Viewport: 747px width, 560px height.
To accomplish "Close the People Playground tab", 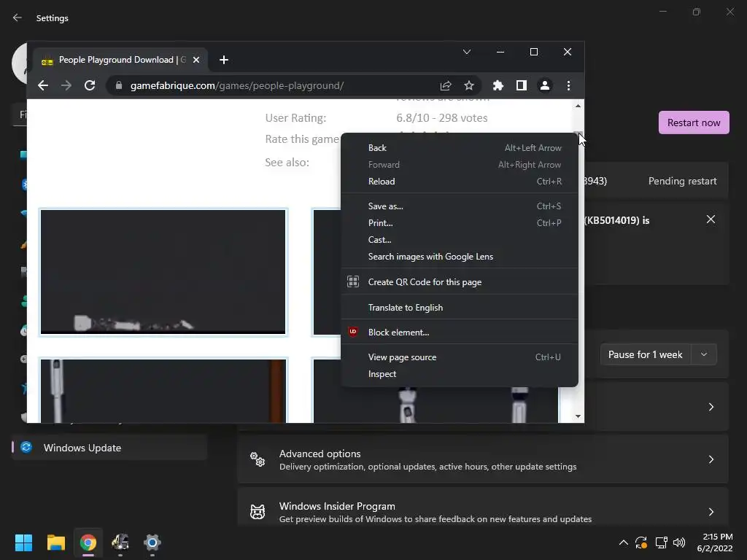I will 196,60.
